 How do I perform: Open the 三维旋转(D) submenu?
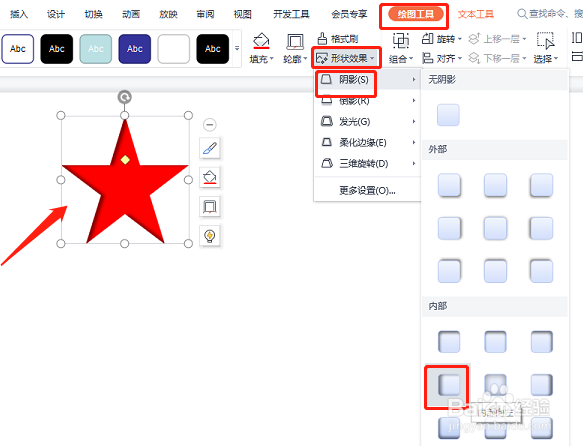pyautogui.click(x=368, y=164)
